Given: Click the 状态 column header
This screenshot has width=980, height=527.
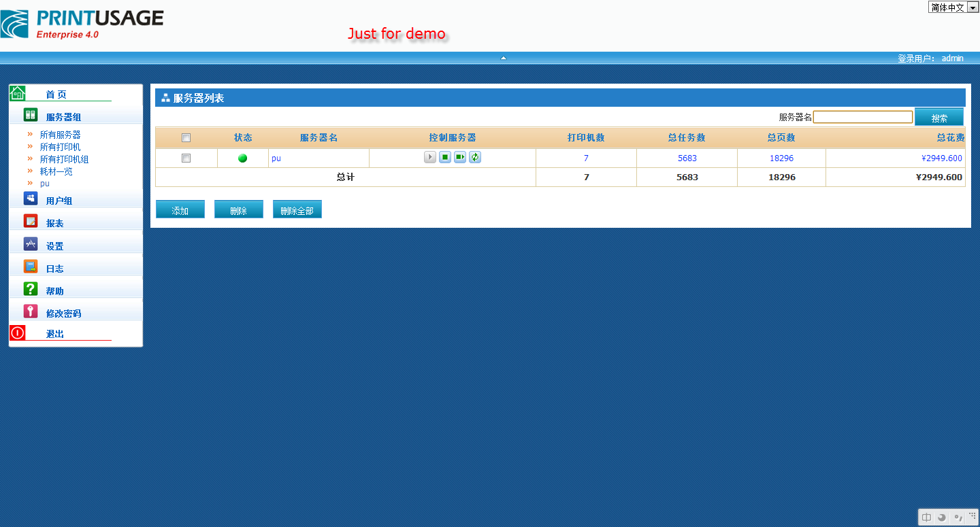Looking at the screenshot, I should (x=243, y=138).
